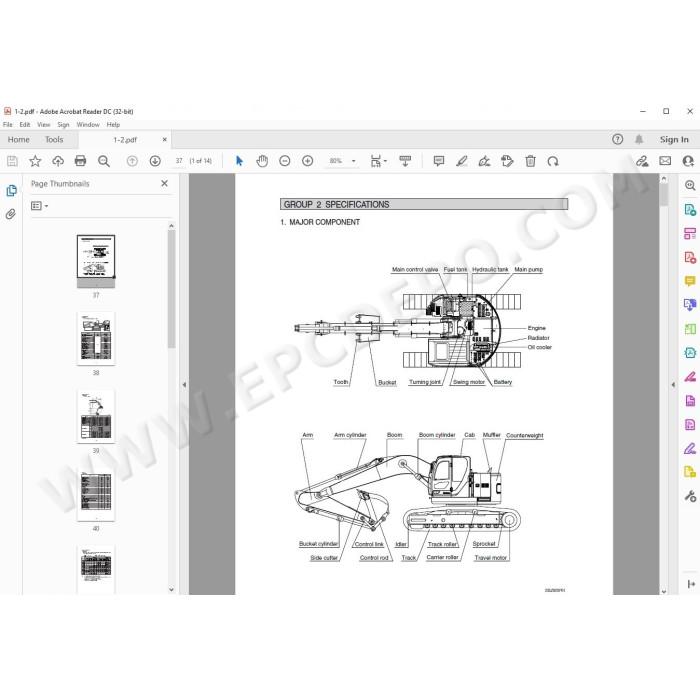
Task: Select the arrow Selection tool
Action: [239, 161]
